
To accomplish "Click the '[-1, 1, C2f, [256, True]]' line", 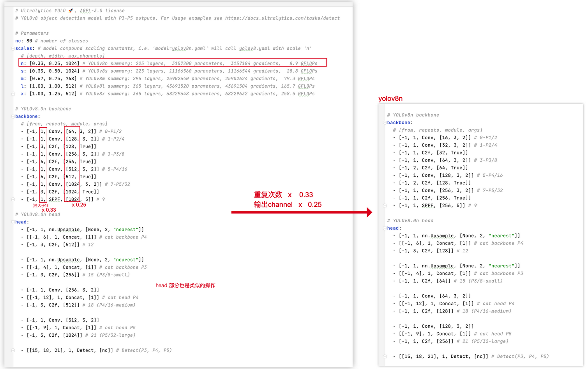I will [432, 198].
